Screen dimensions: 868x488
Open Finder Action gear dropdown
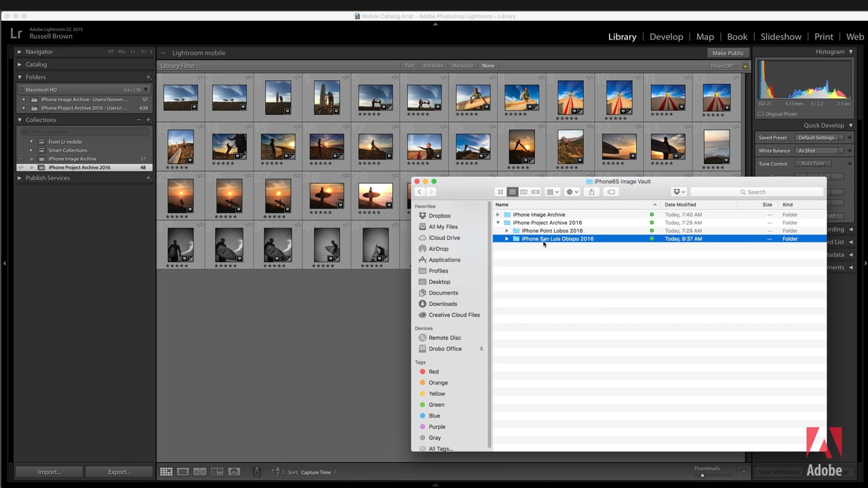(572, 192)
